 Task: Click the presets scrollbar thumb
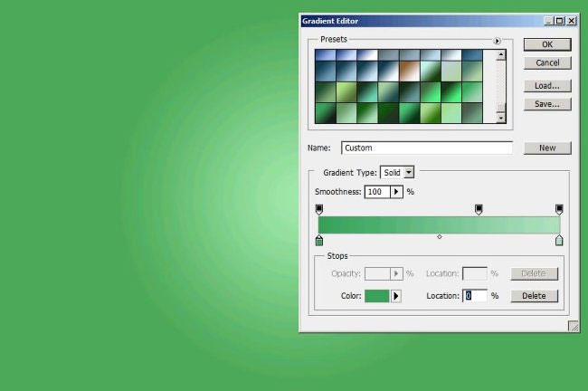tap(500, 108)
